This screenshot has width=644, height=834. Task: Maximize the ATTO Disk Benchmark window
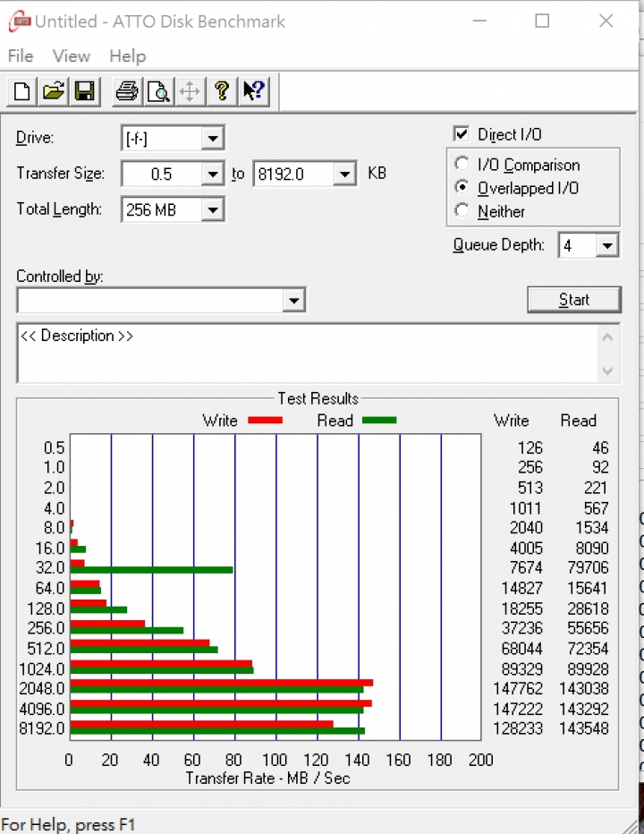coord(542,21)
